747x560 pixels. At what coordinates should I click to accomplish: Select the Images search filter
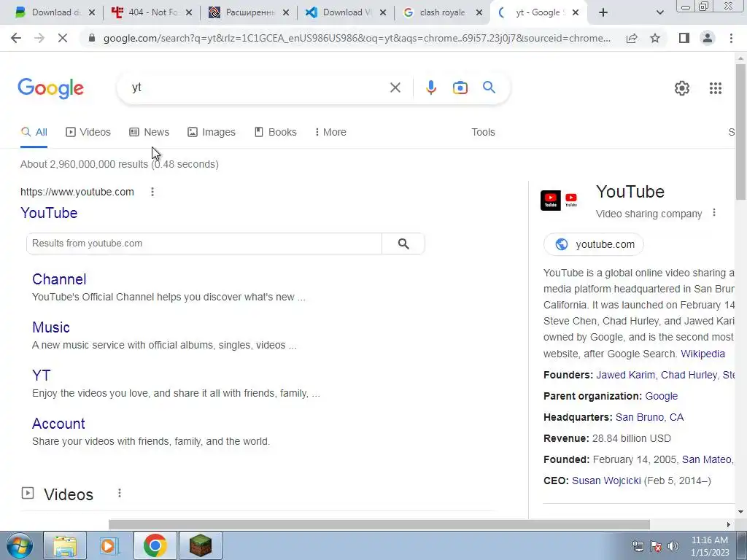212,132
